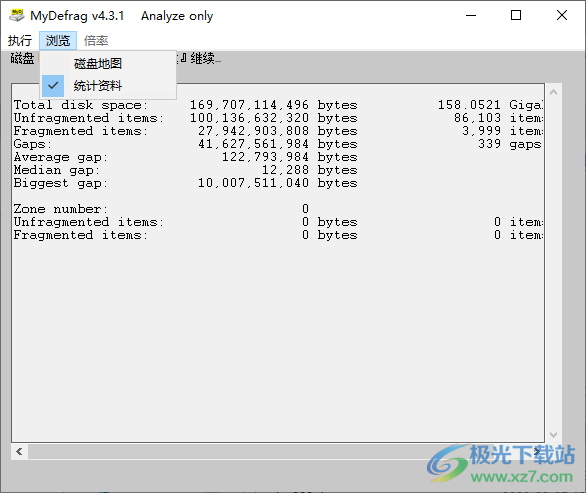This screenshot has width=586, height=493.
Task: Click the 磁盘 status label
Action: tap(22, 59)
